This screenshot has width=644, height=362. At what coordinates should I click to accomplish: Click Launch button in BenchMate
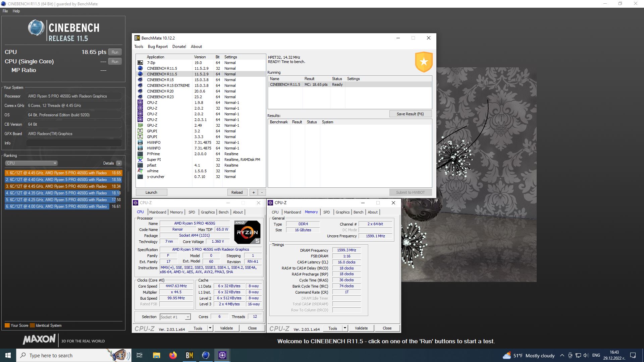(151, 192)
